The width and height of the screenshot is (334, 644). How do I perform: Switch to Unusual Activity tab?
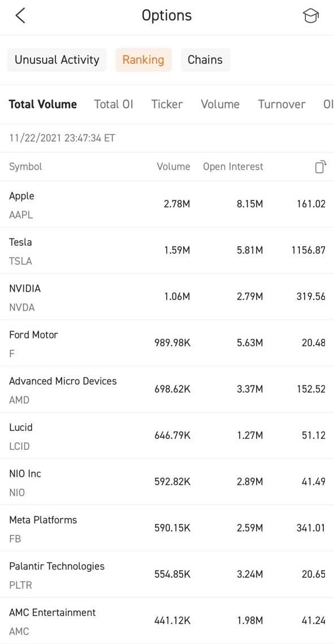click(x=57, y=60)
